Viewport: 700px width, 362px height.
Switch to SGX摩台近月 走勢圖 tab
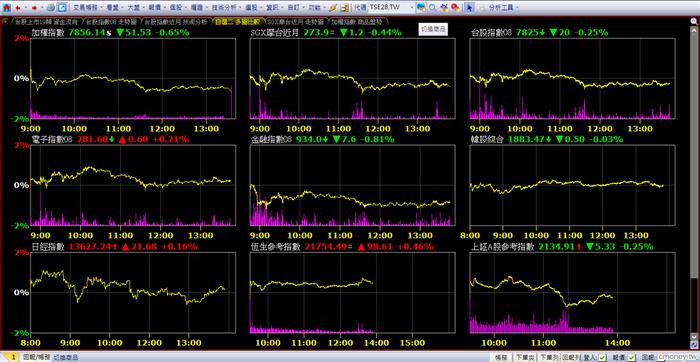tap(296, 21)
